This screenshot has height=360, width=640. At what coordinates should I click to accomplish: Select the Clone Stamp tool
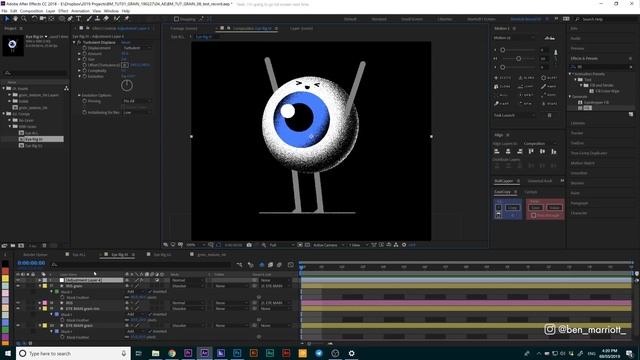(x=97, y=19)
